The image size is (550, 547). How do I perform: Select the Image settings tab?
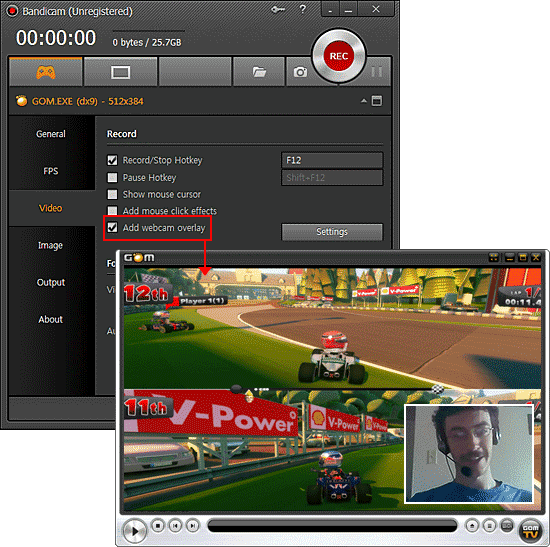(51, 245)
